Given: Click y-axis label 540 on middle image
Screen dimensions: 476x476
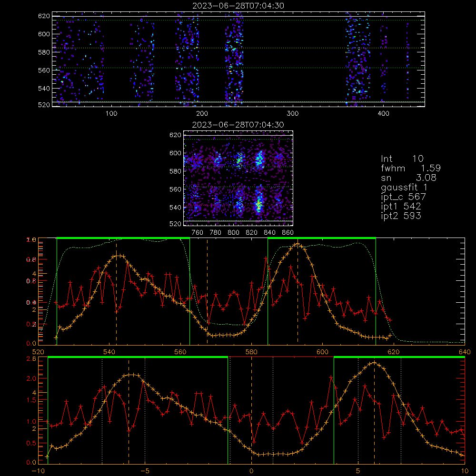Looking at the screenshot, I should tap(175, 208).
